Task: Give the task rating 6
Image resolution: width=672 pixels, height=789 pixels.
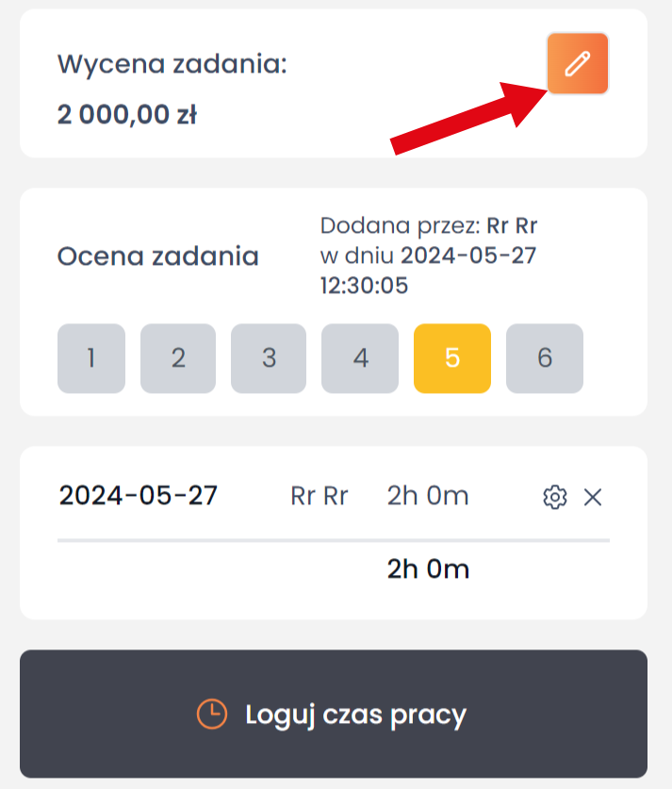Action: click(544, 358)
